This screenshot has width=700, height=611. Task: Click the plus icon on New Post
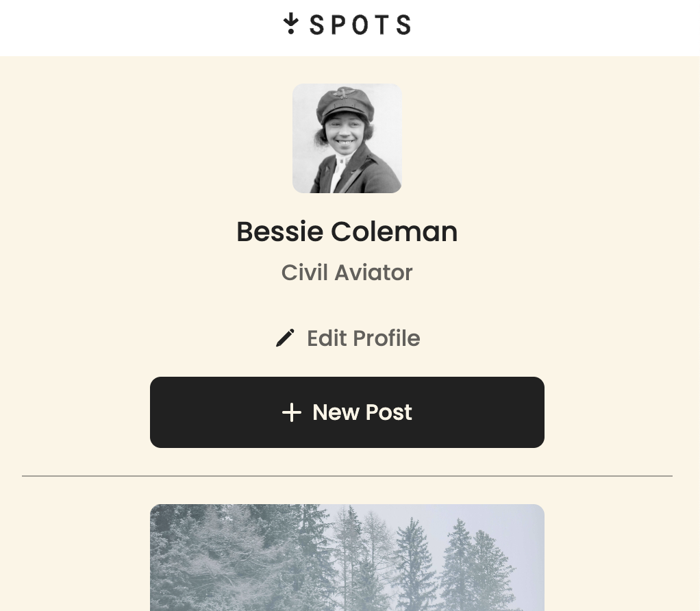click(x=292, y=412)
